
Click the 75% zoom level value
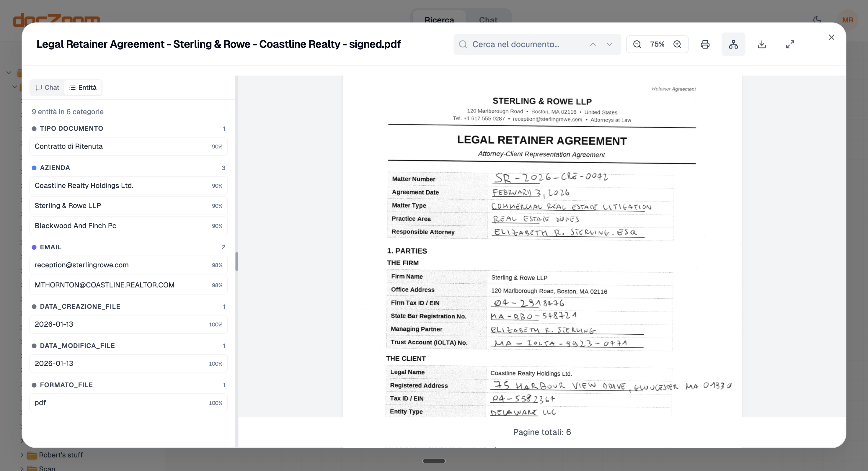click(657, 44)
